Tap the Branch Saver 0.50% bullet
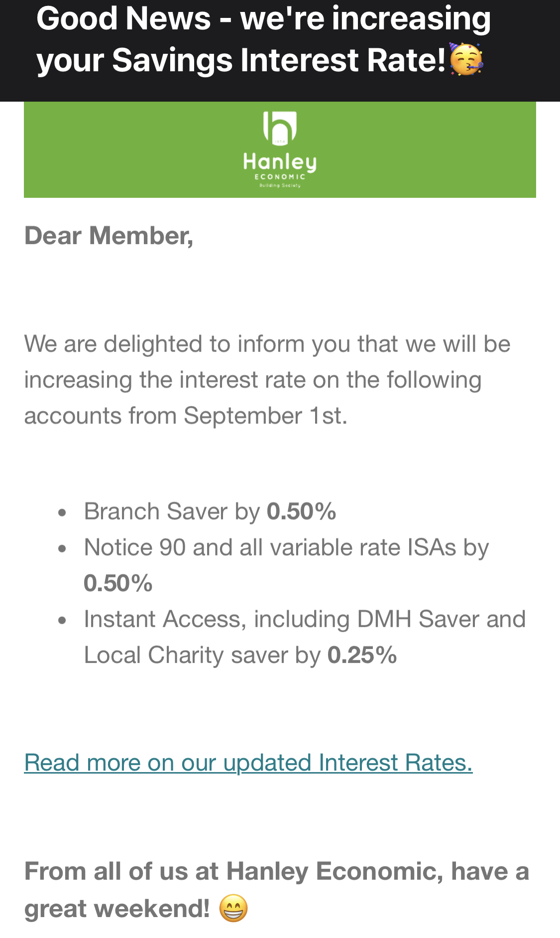The height and width of the screenshot is (938, 560). click(210, 512)
